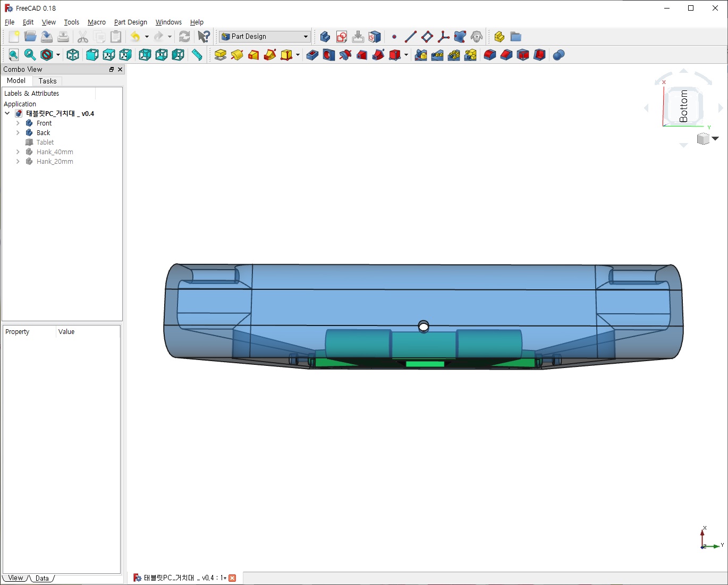Screen dimensions: 728x585
Task: Activate the What's This help pointer
Action: (x=204, y=37)
